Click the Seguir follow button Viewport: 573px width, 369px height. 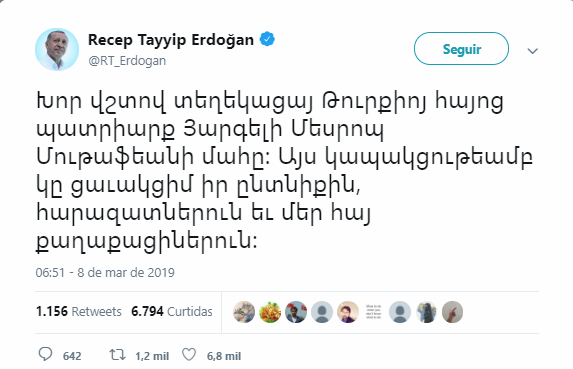[461, 49]
